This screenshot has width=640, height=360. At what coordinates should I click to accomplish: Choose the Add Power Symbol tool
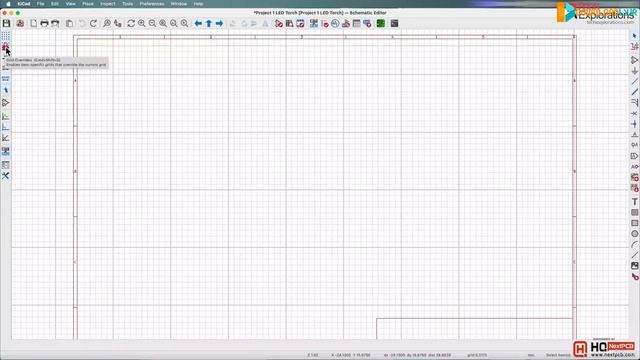coord(634,71)
